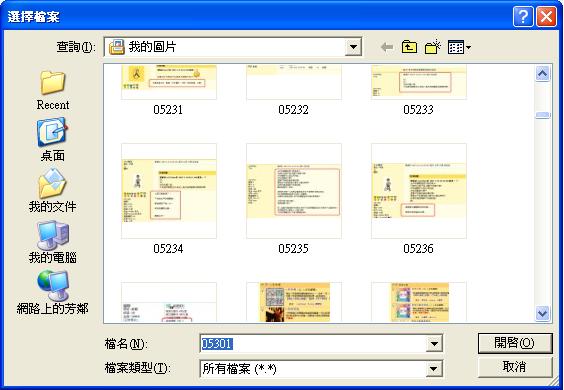Click the 開啟 open button
564x390 pixels.
coord(515,343)
